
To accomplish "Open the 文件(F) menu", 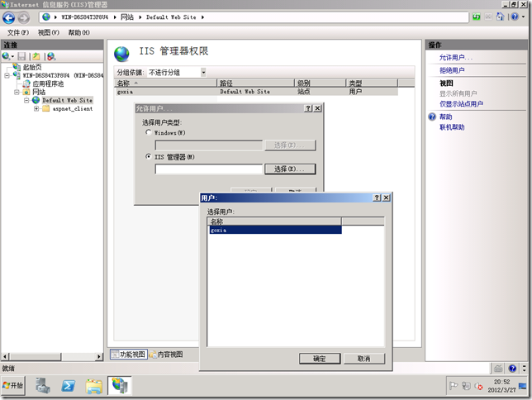I will point(18,32).
